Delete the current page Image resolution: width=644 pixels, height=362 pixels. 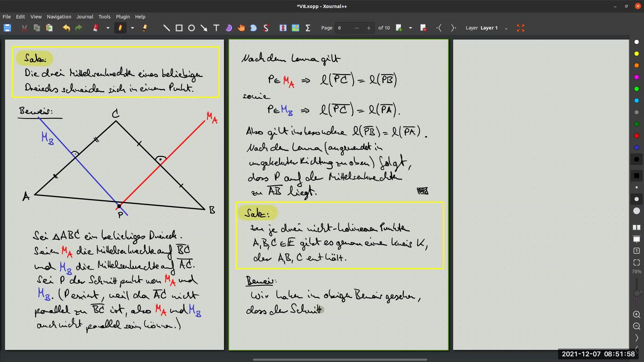[423, 28]
